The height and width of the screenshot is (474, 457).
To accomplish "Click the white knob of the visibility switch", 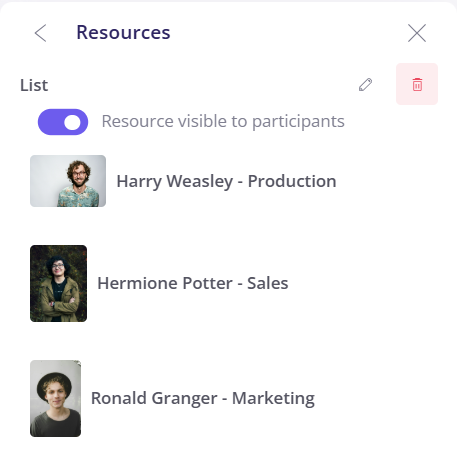I will coord(72,122).
